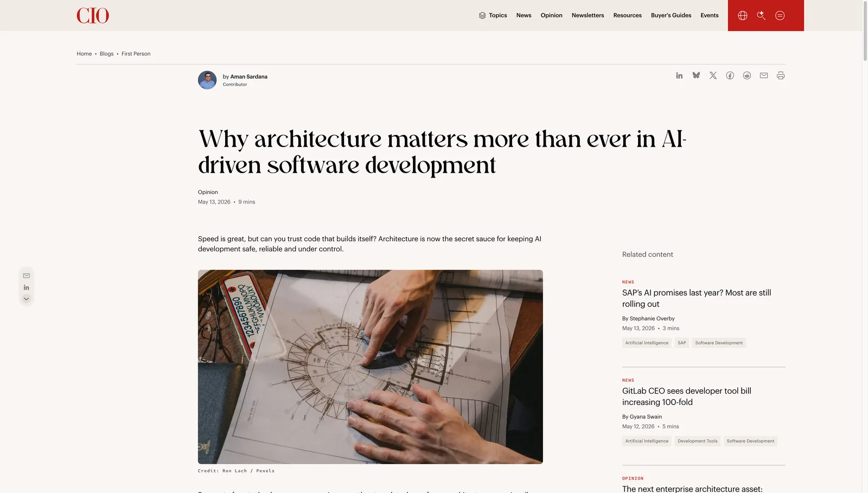Click the globe region selector icon

coord(743,16)
